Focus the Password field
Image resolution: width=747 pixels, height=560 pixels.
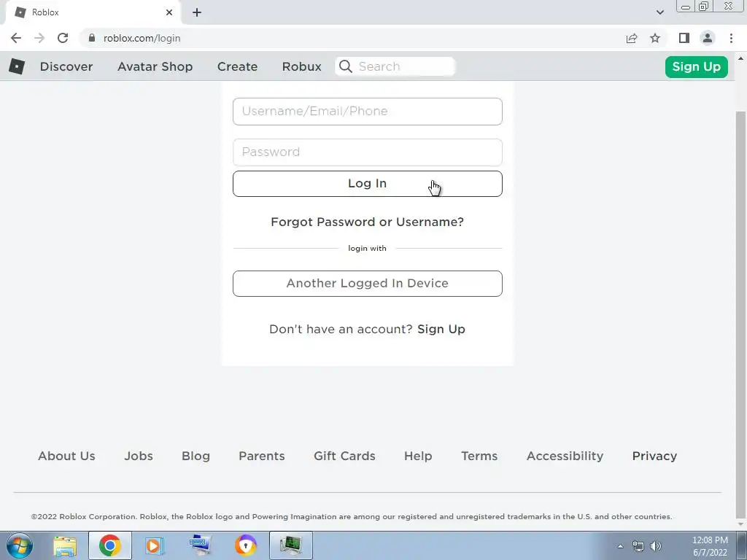coord(368,152)
